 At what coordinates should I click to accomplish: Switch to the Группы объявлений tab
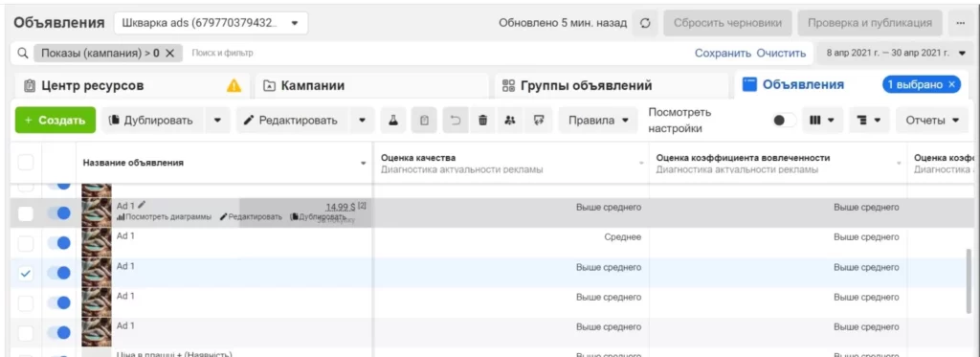(x=612, y=85)
